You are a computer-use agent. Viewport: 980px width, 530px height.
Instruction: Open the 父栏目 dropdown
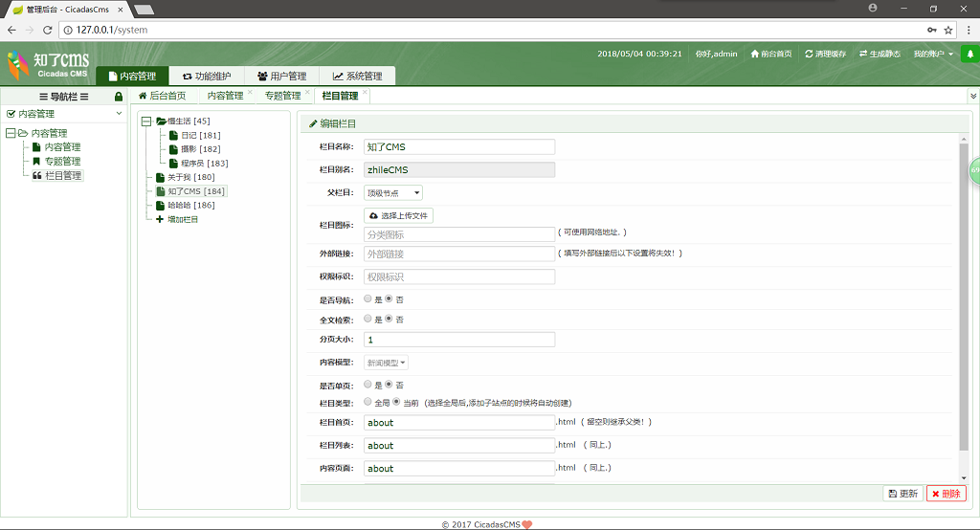coord(392,192)
